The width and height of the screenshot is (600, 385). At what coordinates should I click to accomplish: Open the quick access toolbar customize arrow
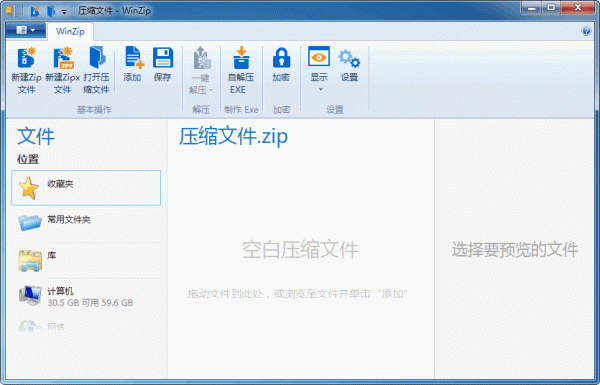[x=64, y=11]
